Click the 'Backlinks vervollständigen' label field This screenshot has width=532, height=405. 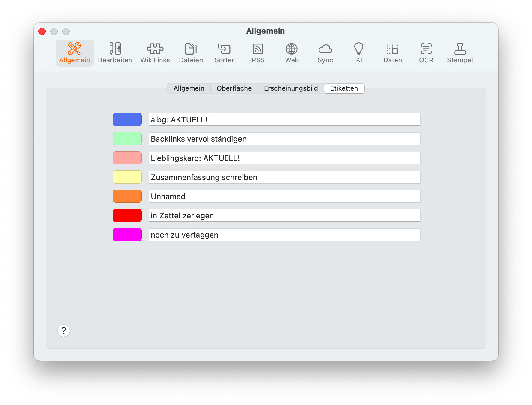[284, 139]
